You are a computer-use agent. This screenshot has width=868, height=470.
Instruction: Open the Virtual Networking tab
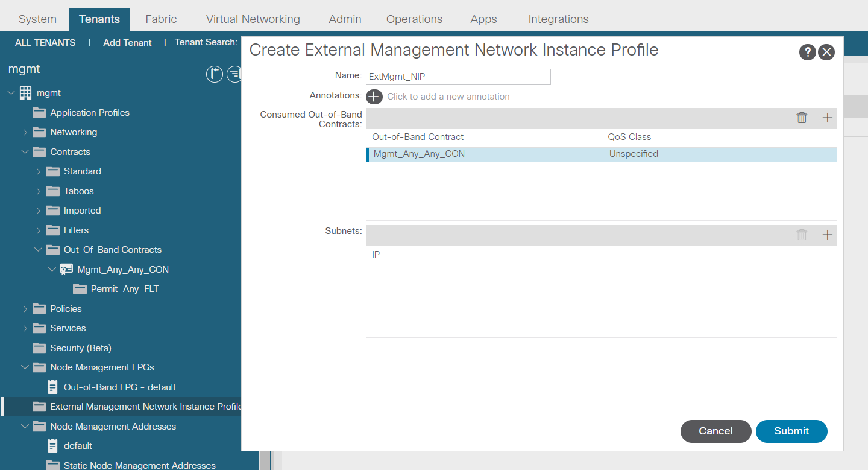click(253, 19)
